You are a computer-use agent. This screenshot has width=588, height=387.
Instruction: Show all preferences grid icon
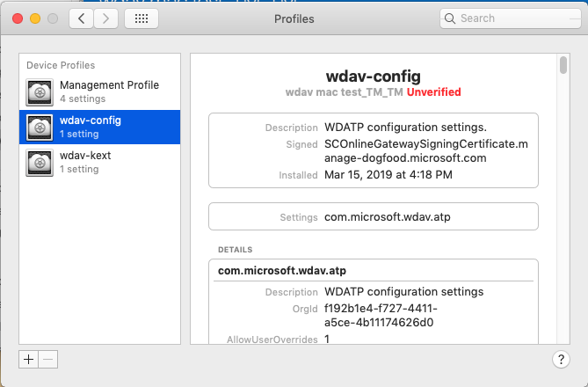coord(142,18)
